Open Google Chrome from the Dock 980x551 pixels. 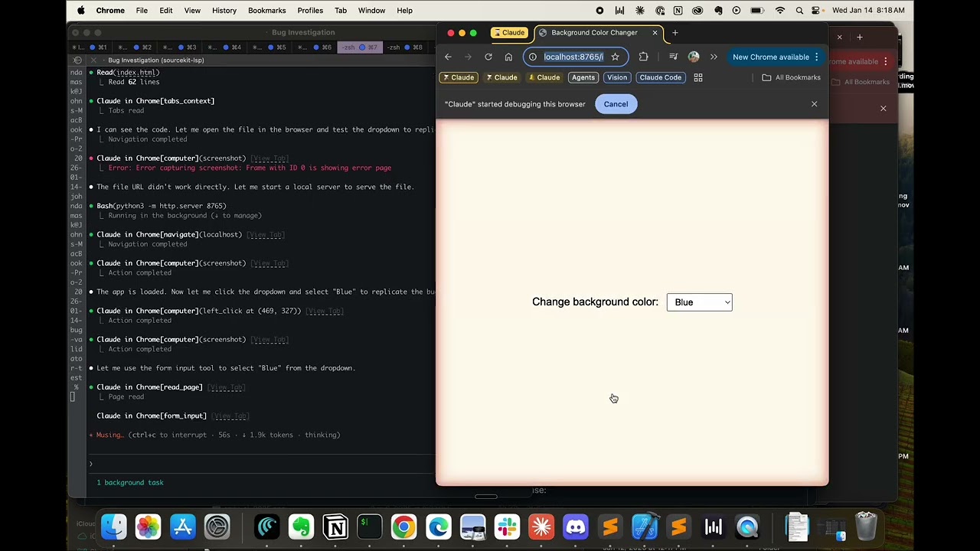point(403,527)
